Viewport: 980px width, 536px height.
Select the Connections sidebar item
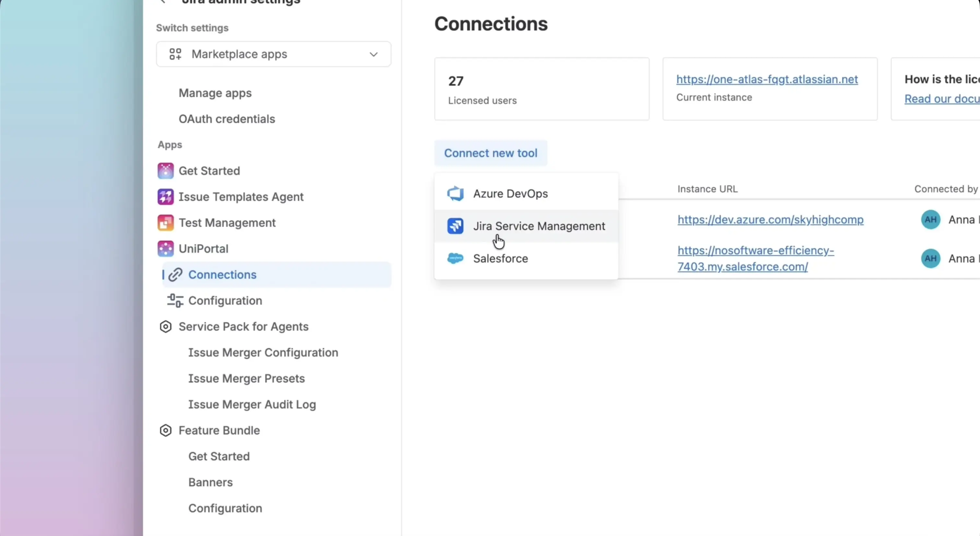276,274
